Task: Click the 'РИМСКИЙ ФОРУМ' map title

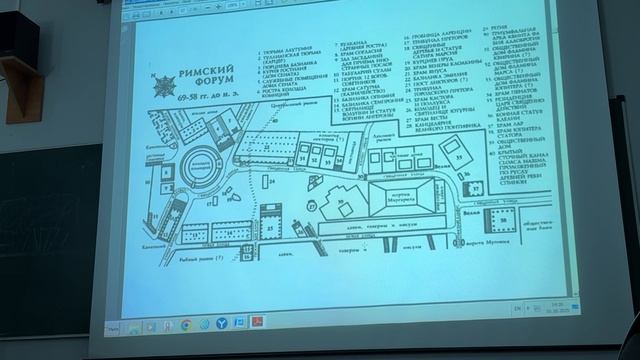Action: click(207, 75)
